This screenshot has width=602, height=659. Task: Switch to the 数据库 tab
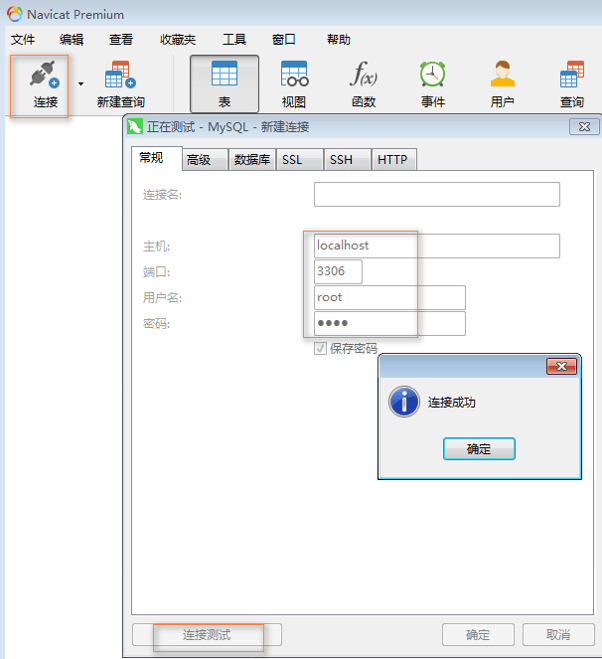pos(252,160)
